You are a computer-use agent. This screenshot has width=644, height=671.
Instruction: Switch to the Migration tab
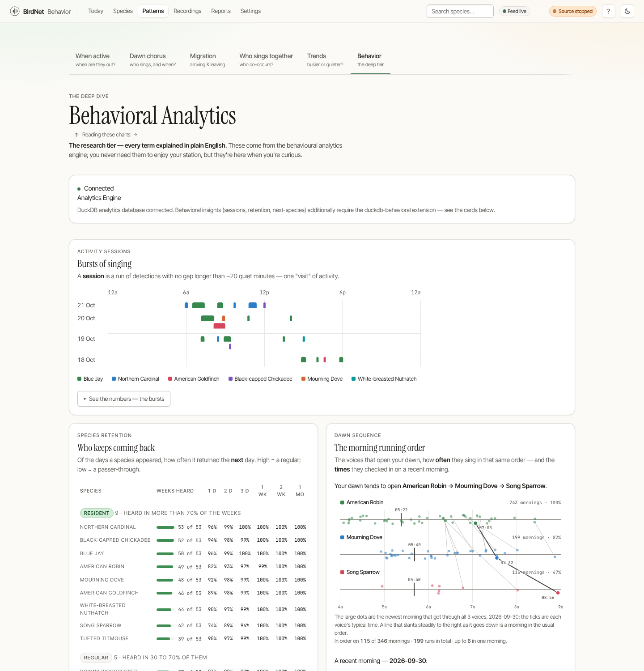tap(208, 60)
